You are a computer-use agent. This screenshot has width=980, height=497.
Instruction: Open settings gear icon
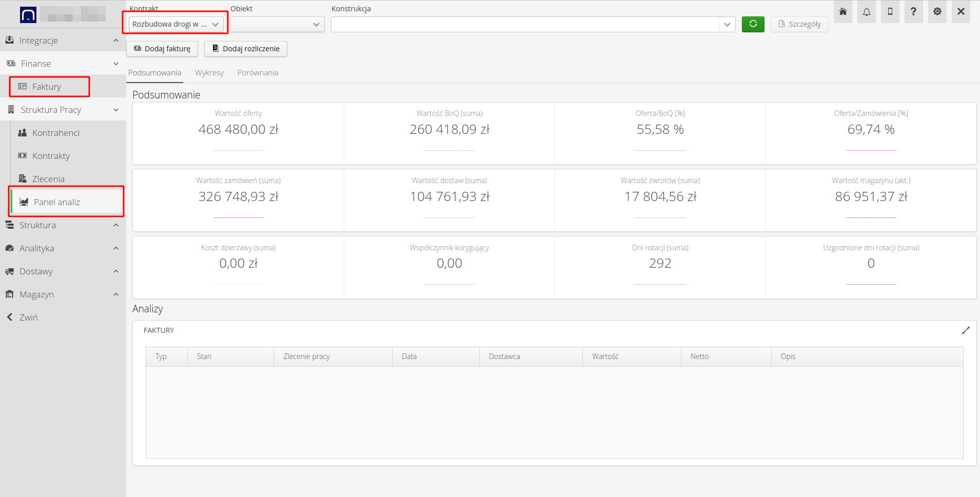937,12
